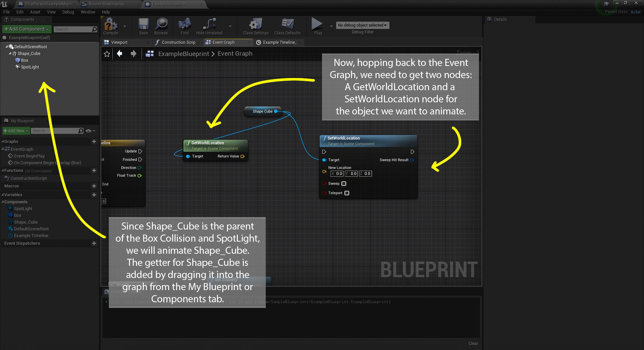Enable the Teleport checkbox
644x350 pixels.
click(347, 193)
